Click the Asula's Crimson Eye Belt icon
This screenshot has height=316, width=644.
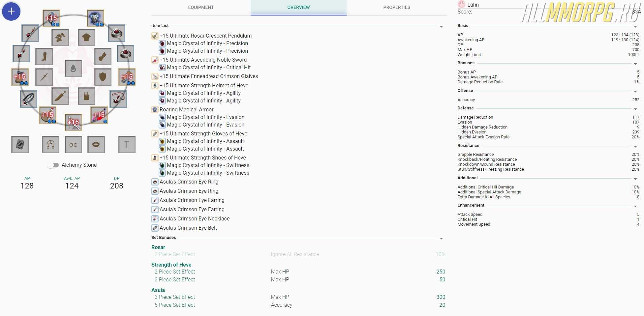click(155, 228)
